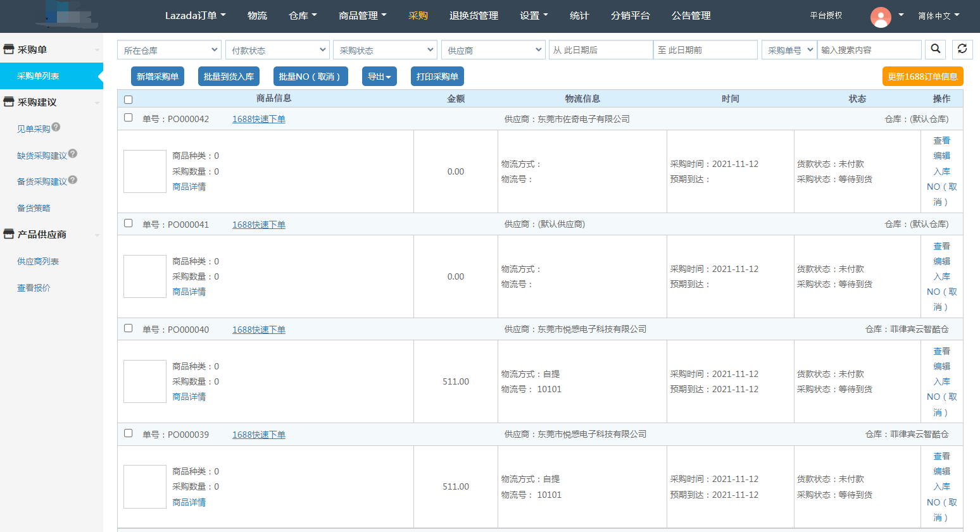The image size is (980, 532).
Task: Toggle the select-all checkbox in table header
Action: (129, 99)
